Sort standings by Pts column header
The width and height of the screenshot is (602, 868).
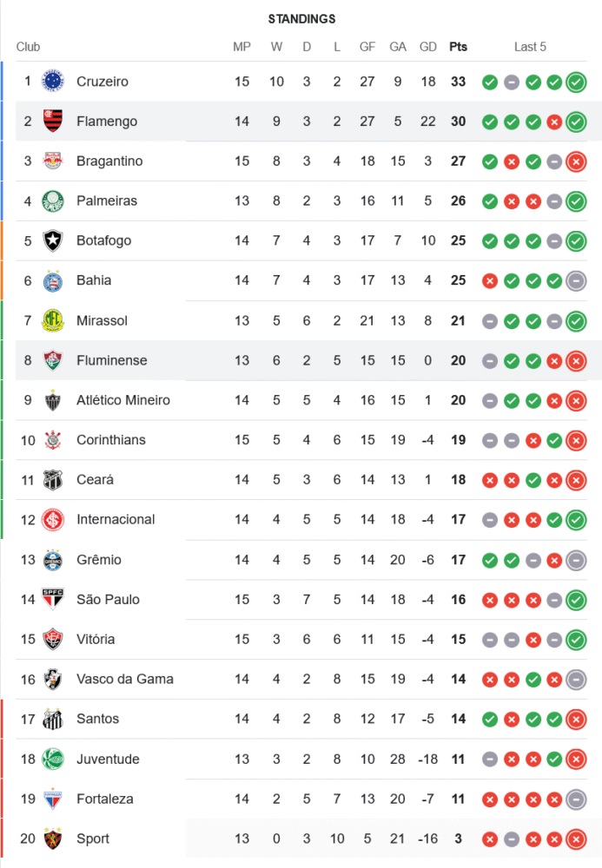pyautogui.click(x=458, y=47)
